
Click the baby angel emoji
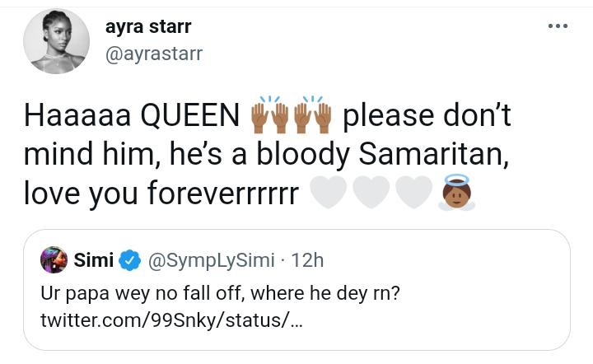[455, 194]
